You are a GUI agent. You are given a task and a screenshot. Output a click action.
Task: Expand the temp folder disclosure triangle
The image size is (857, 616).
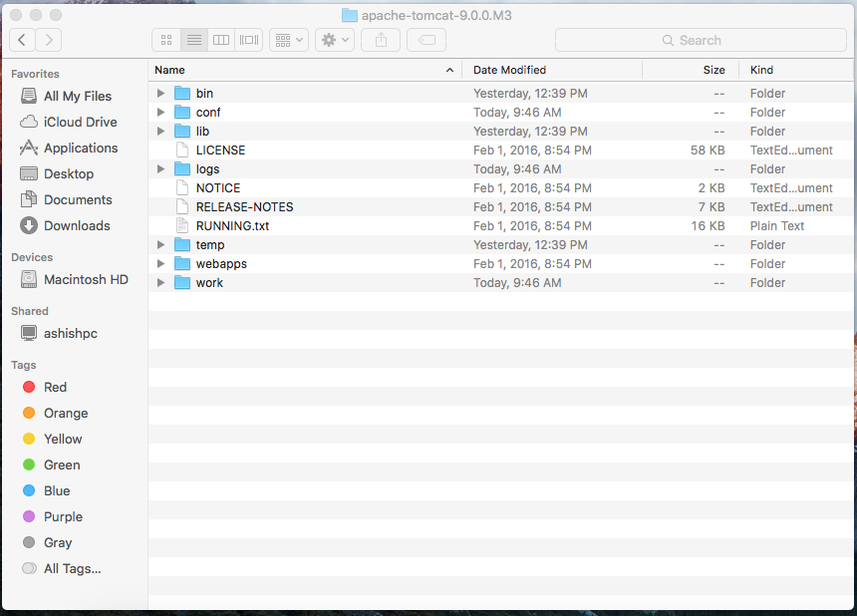pos(160,245)
